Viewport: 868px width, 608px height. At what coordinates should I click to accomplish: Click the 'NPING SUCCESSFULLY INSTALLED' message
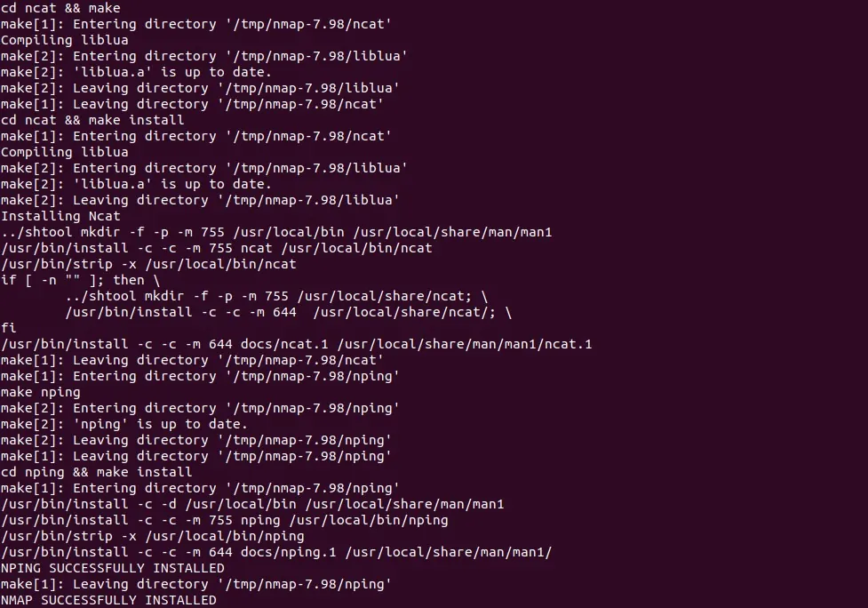tap(112, 568)
